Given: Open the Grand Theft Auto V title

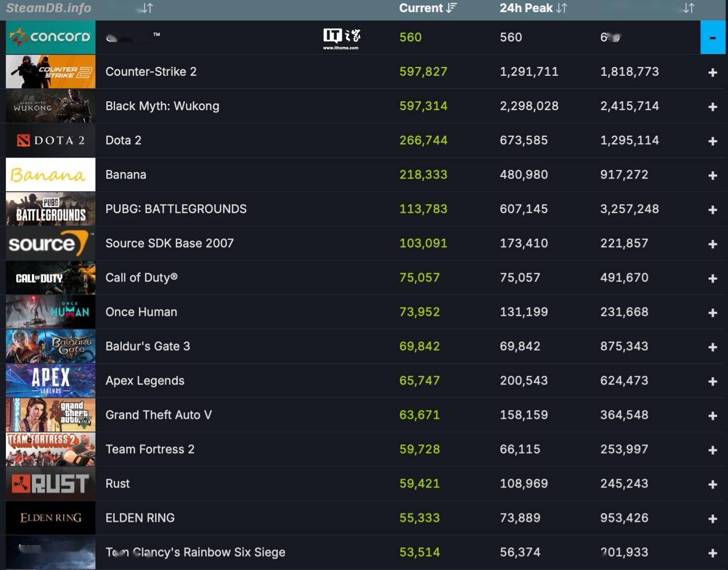Looking at the screenshot, I should click(159, 415).
